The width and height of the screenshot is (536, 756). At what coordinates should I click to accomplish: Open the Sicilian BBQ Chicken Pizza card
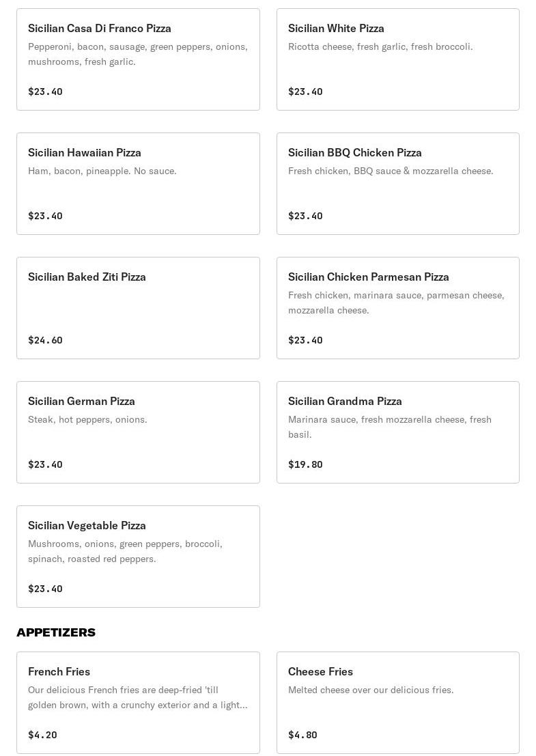397,184
